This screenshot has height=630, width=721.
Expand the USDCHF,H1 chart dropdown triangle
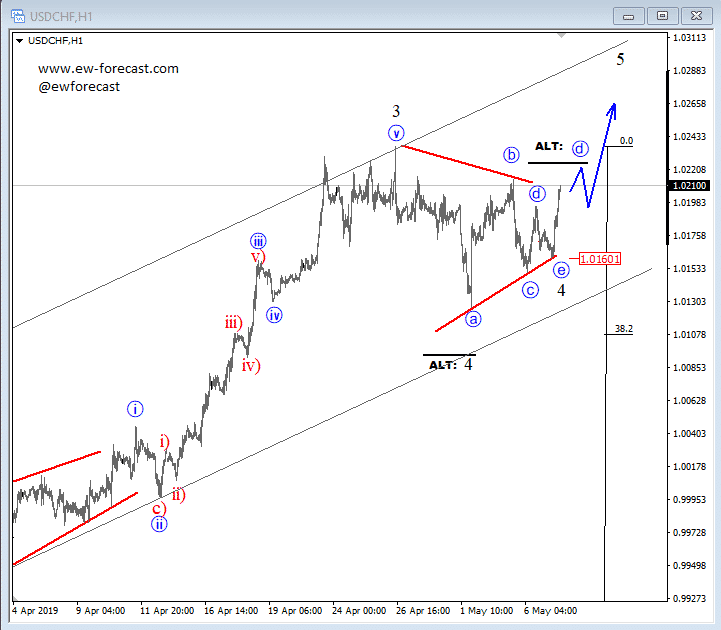(19, 41)
